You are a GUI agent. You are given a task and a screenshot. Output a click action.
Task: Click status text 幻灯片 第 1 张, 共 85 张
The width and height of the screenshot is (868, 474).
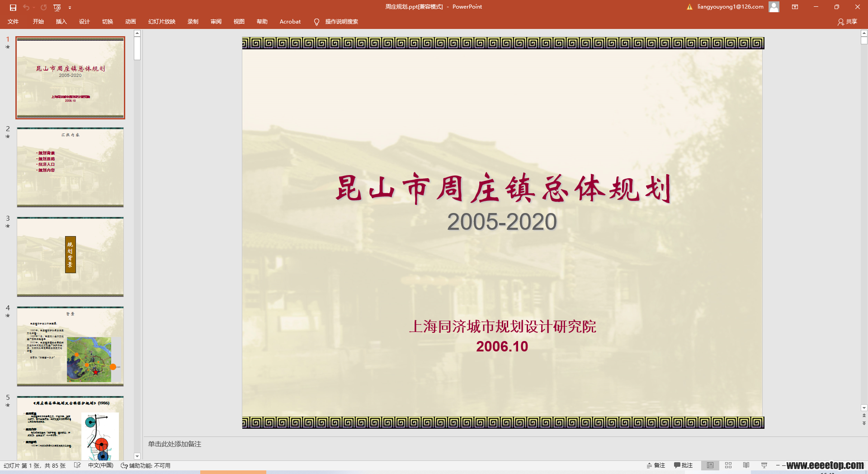34,465
